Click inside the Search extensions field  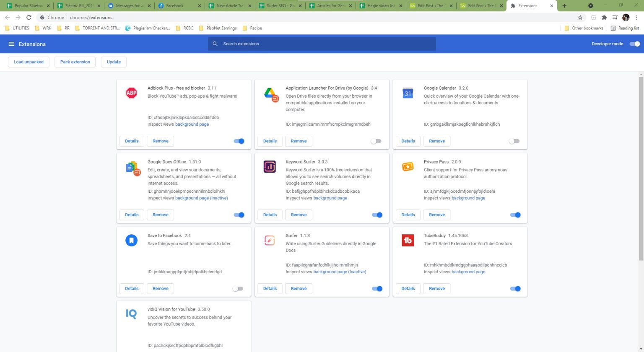321,44
